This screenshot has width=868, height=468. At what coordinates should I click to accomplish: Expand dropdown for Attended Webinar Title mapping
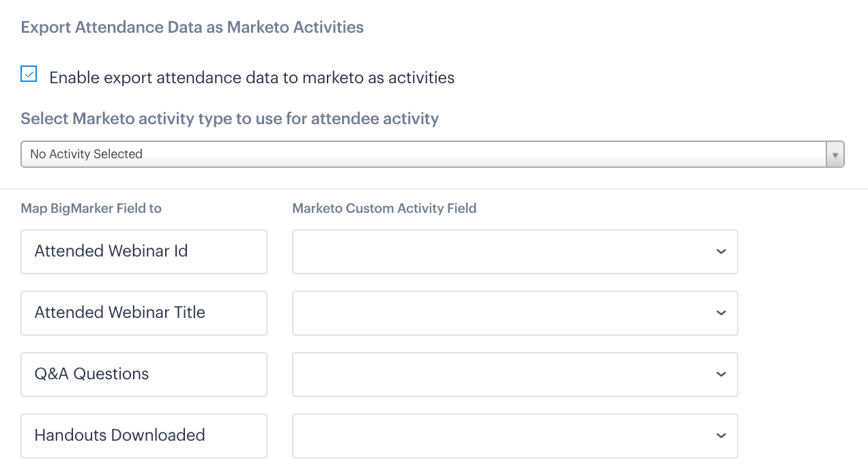pos(515,313)
